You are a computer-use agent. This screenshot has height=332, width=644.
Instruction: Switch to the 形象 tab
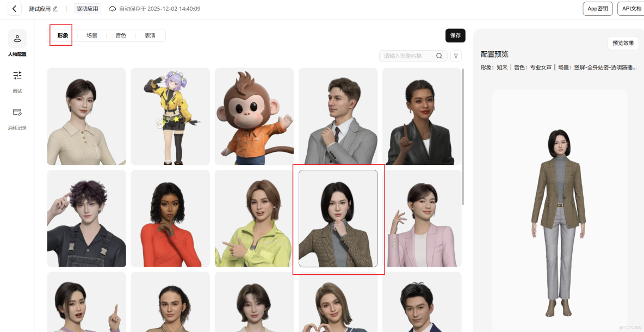tap(63, 35)
